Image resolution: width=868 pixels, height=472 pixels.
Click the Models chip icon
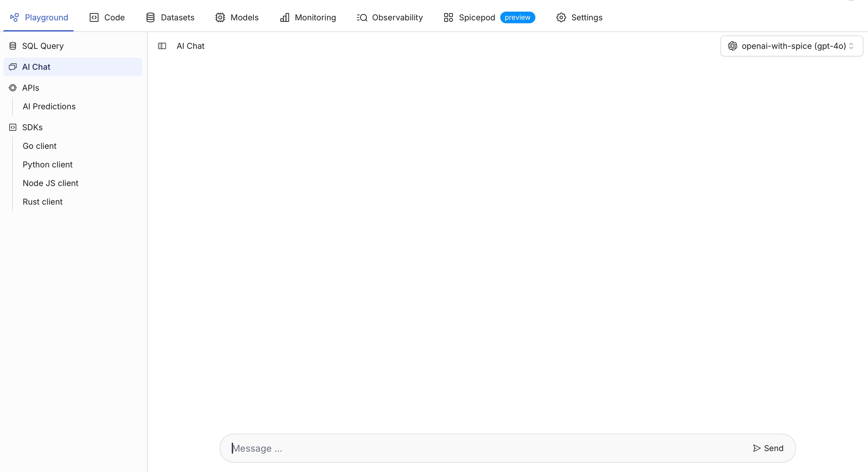pos(220,18)
